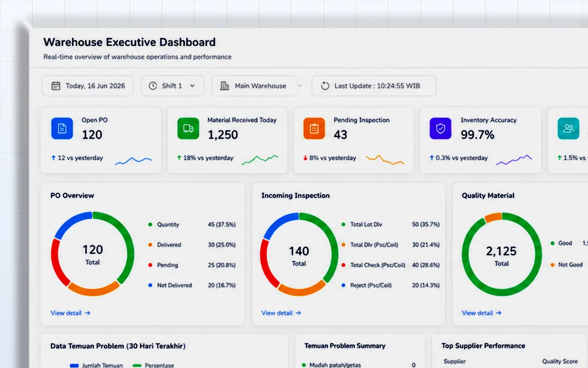The image size is (588, 368).
Task: Click the green Material Received truck icon
Action: [x=188, y=129]
